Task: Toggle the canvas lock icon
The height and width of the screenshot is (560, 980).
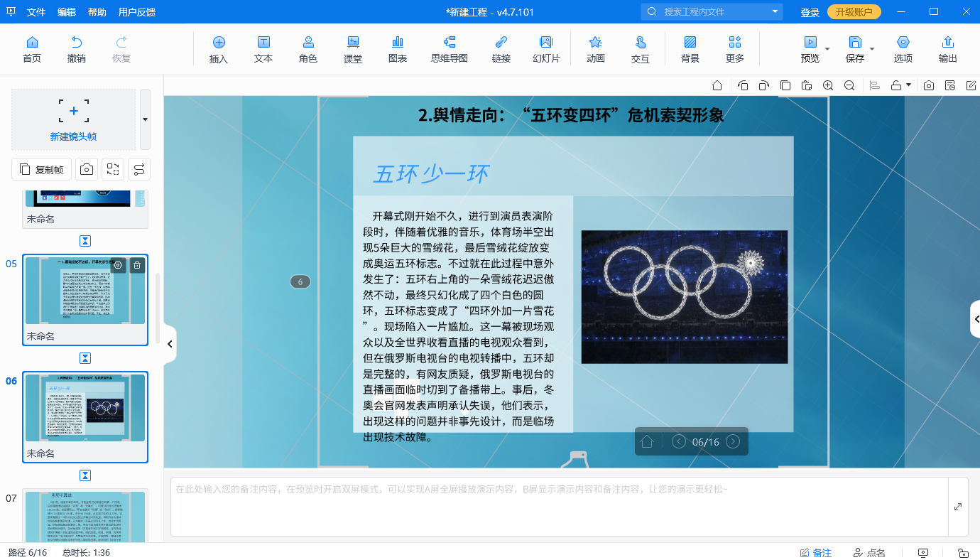Action: pyautogui.click(x=896, y=85)
